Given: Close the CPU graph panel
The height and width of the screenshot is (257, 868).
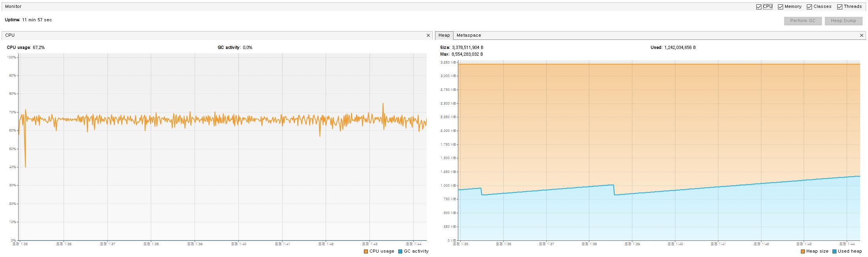Looking at the screenshot, I should point(428,36).
